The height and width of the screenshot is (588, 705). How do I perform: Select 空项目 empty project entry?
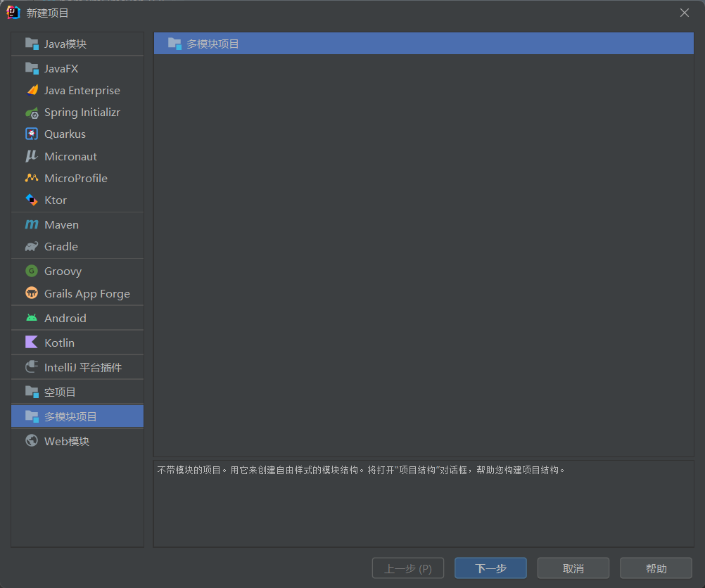pos(77,392)
